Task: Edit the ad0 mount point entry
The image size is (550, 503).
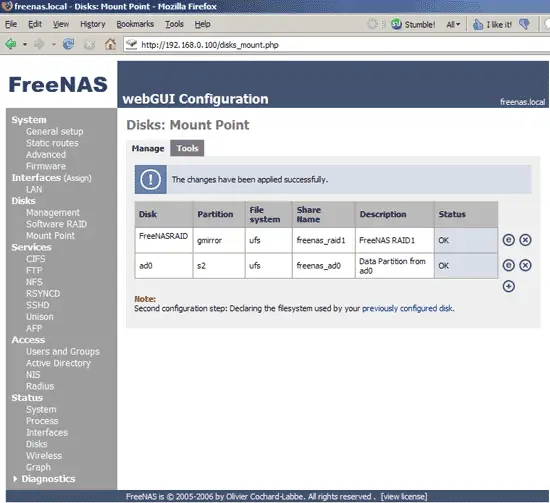Action: tap(509, 265)
